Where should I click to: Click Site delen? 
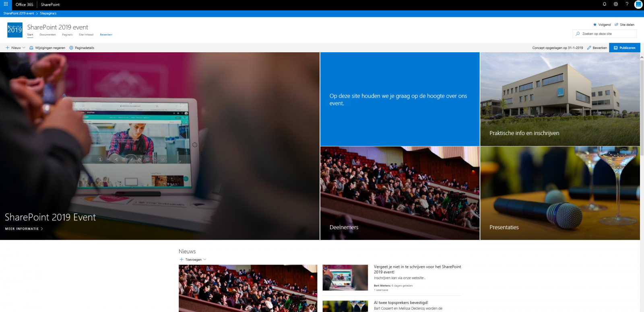click(624, 25)
